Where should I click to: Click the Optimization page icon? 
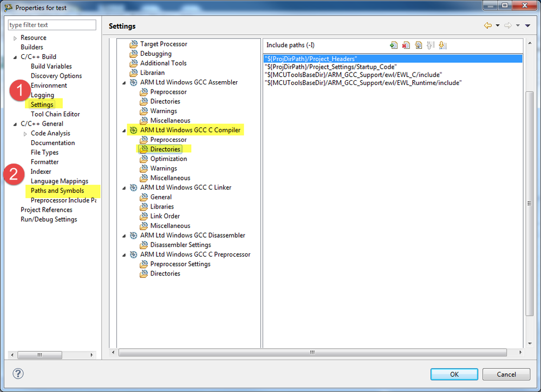144,159
